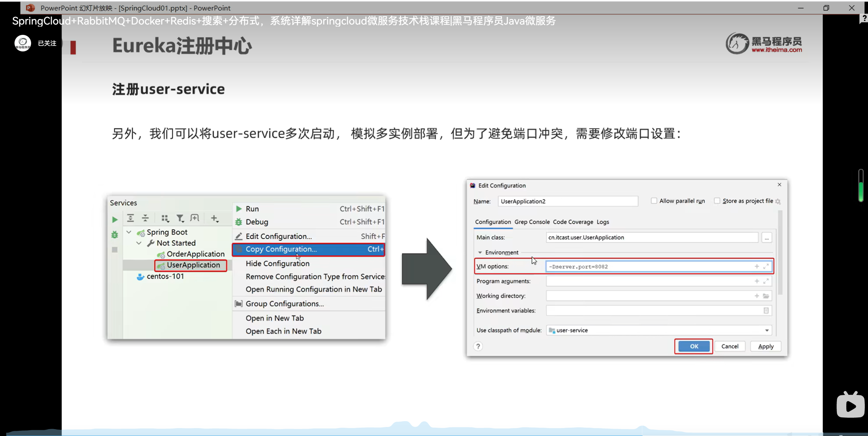
Task: Click the Add Service plus icon
Action: click(214, 218)
